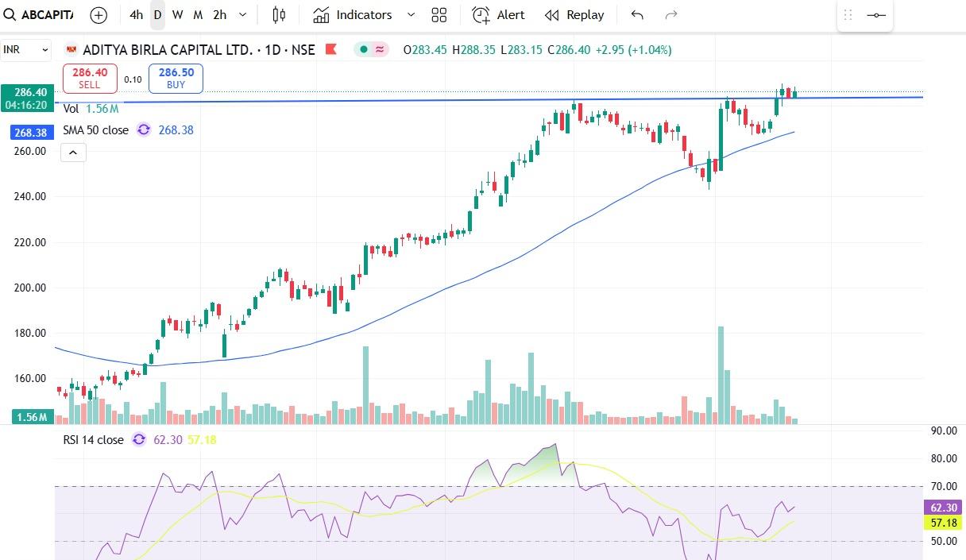This screenshot has width=966, height=560.
Task: Select the W weekly timeframe
Action: (x=177, y=14)
